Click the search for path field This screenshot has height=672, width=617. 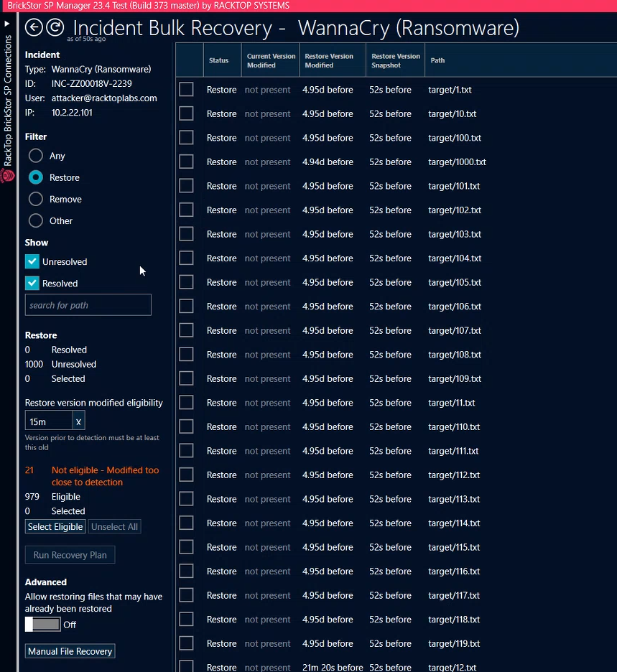click(88, 304)
